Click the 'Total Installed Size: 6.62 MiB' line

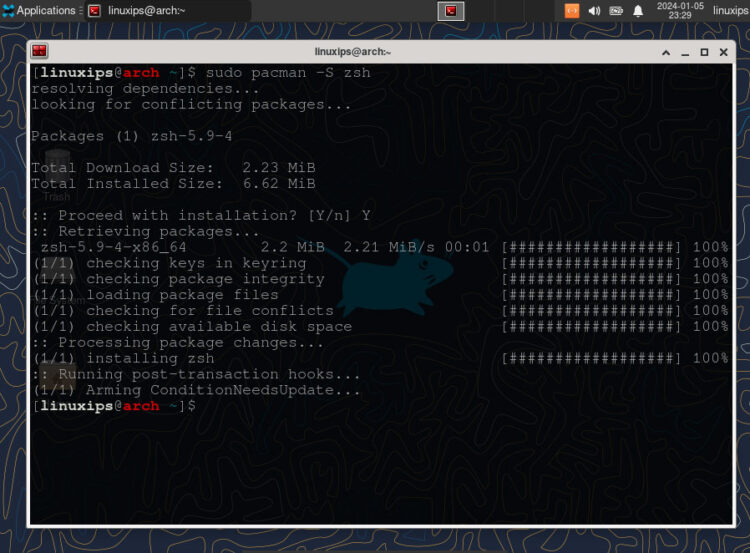click(x=173, y=184)
